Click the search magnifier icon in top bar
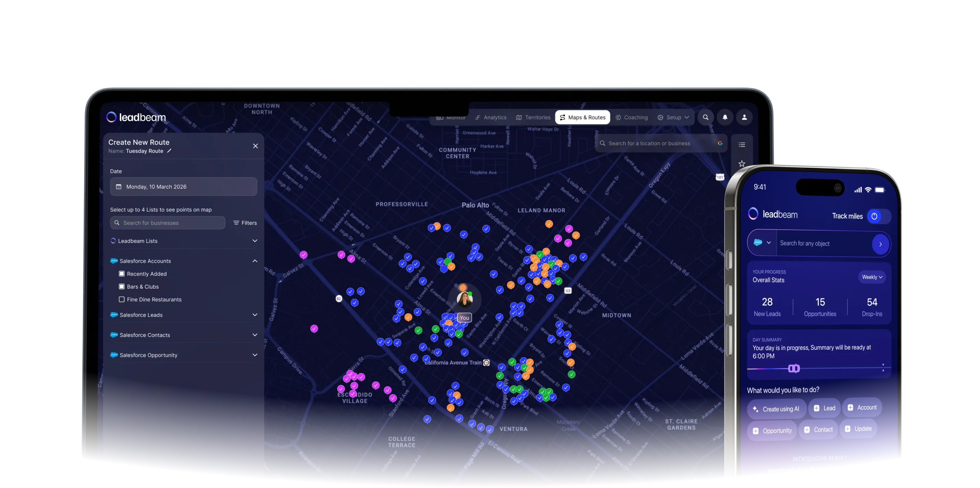The width and height of the screenshot is (980, 488). coord(705,117)
